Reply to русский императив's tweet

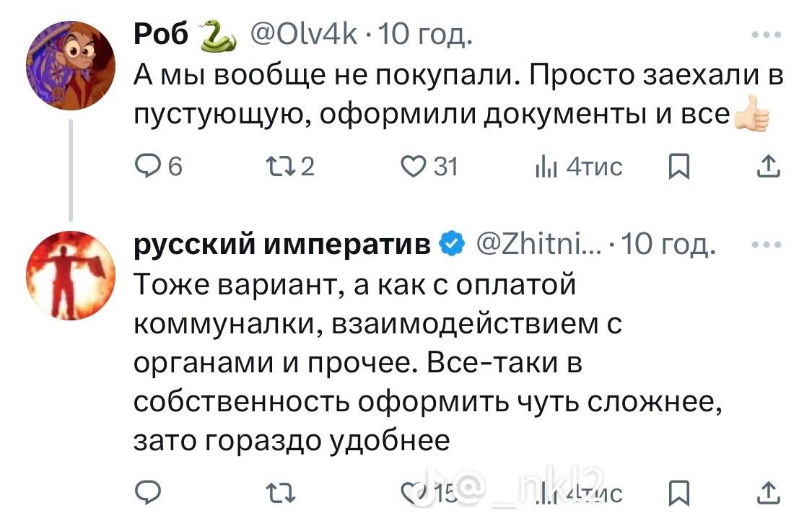coord(148,492)
